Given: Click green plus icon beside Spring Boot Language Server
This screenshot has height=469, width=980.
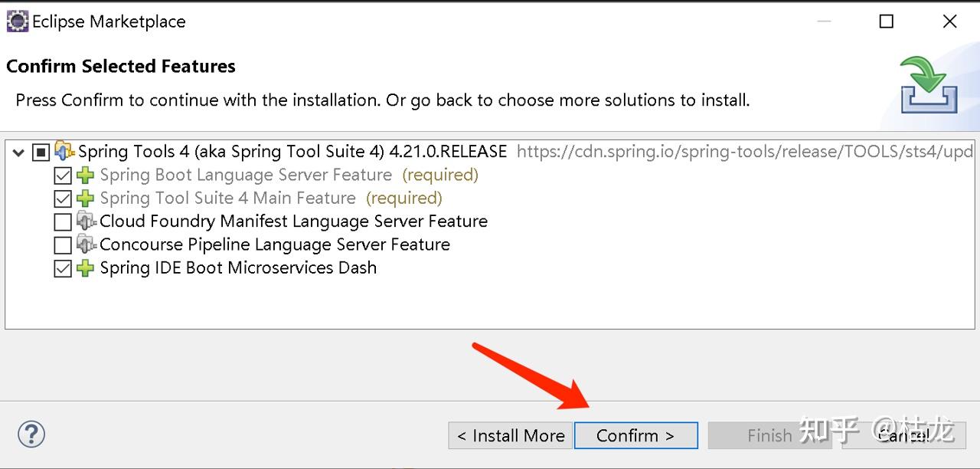Looking at the screenshot, I should tap(86, 175).
